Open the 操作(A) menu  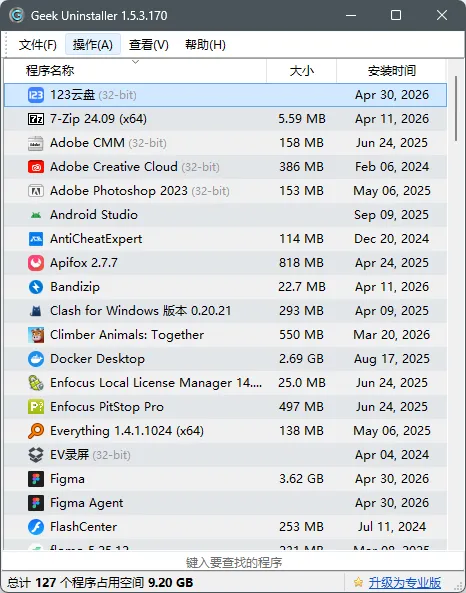[x=93, y=45]
